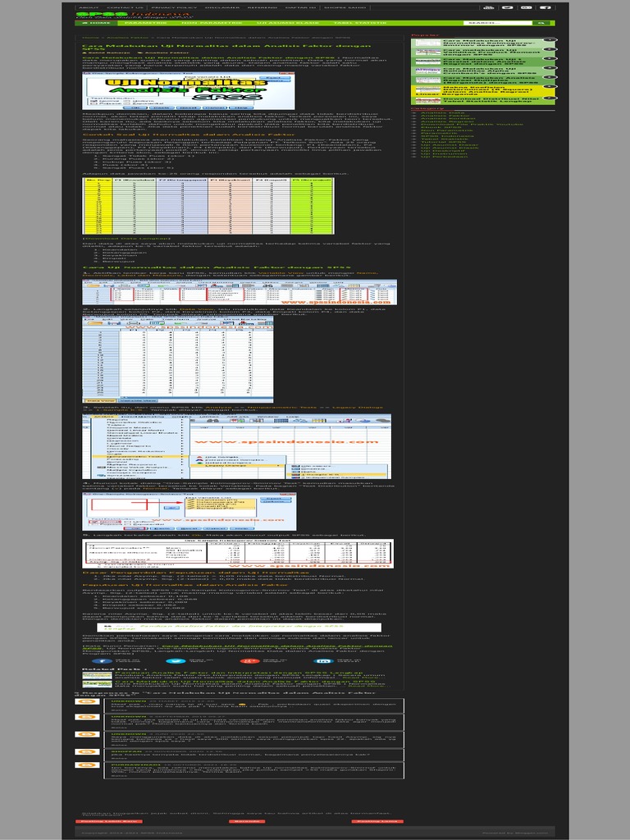The image size is (630, 840).
Task: Open the SHOPEE SAHID link
Action: click(x=345, y=7)
